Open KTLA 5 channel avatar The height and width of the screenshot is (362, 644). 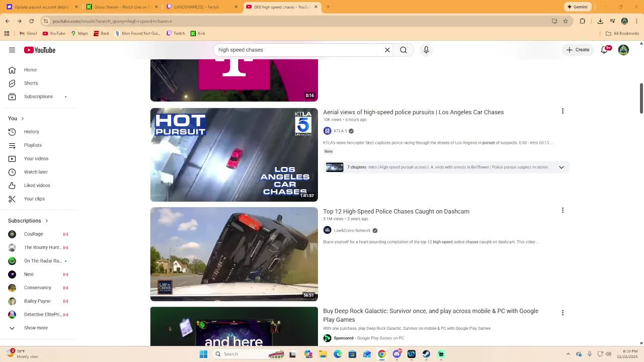coord(327,131)
